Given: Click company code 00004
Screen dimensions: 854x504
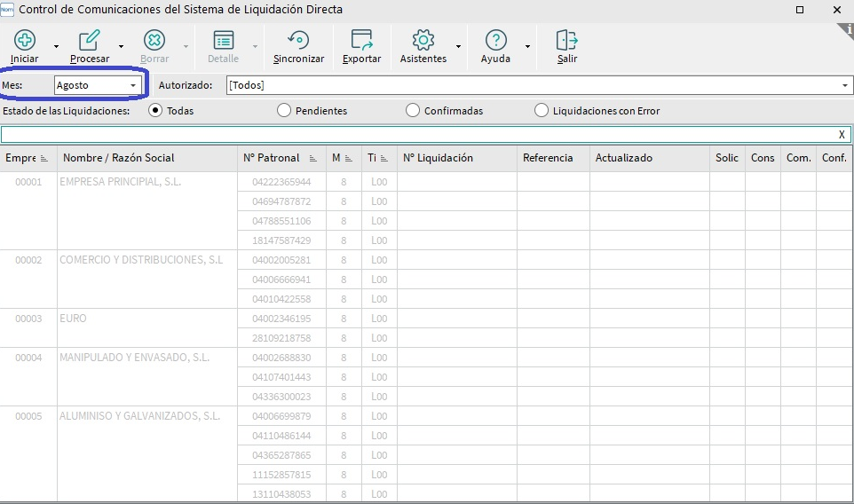Looking at the screenshot, I should point(28,358).
